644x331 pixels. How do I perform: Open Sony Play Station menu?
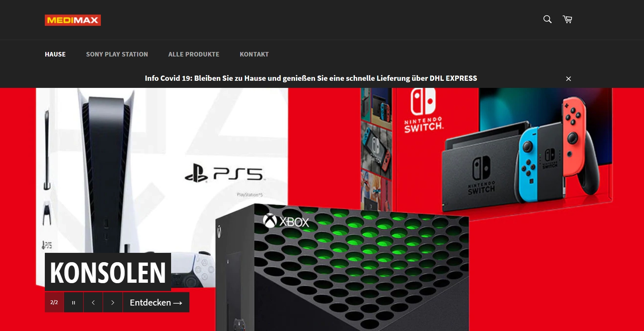coord(117,54)
